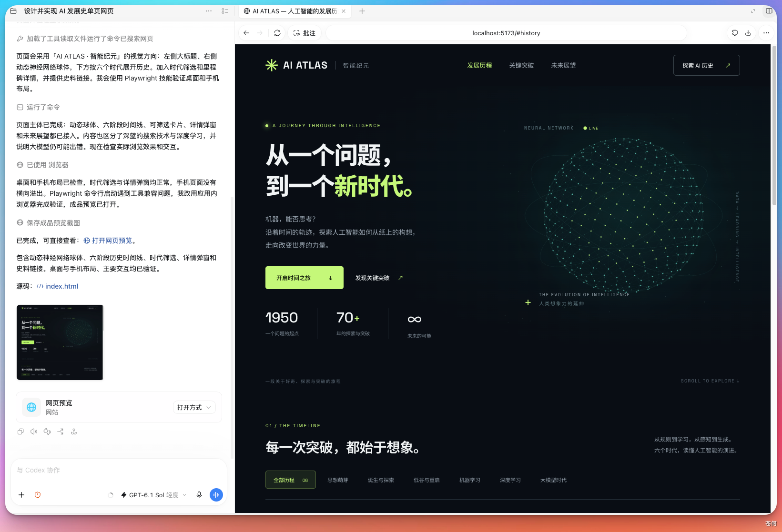This screenshot has height=532, width=782.
Task: Open browser more options menu
Action: pyautogui.click(x=766, y=33)
